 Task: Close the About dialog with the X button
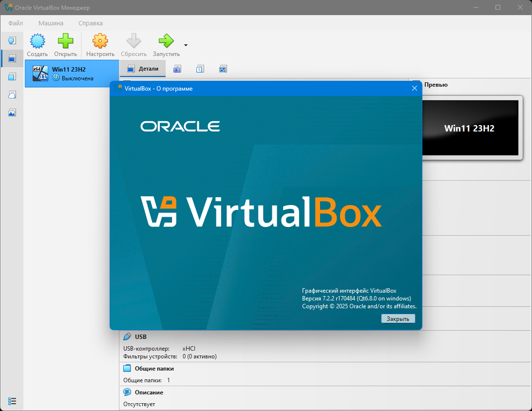click(x=414, y=88)
